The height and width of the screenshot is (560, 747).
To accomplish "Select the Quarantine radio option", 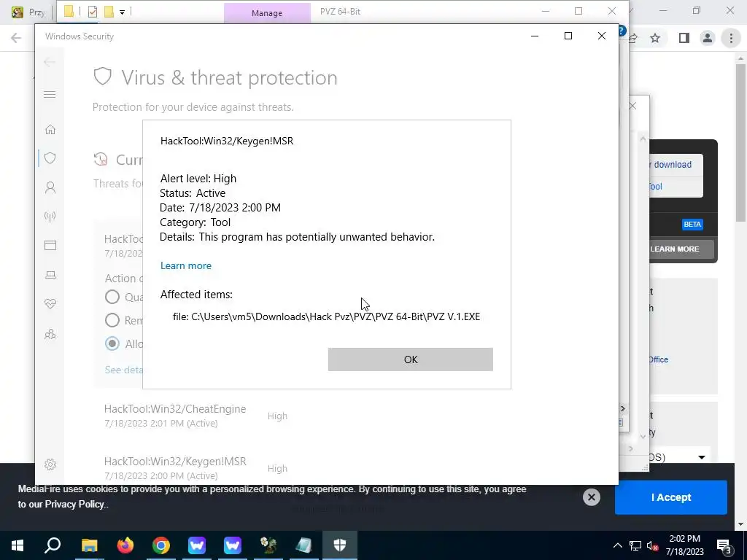I will 112,297.
